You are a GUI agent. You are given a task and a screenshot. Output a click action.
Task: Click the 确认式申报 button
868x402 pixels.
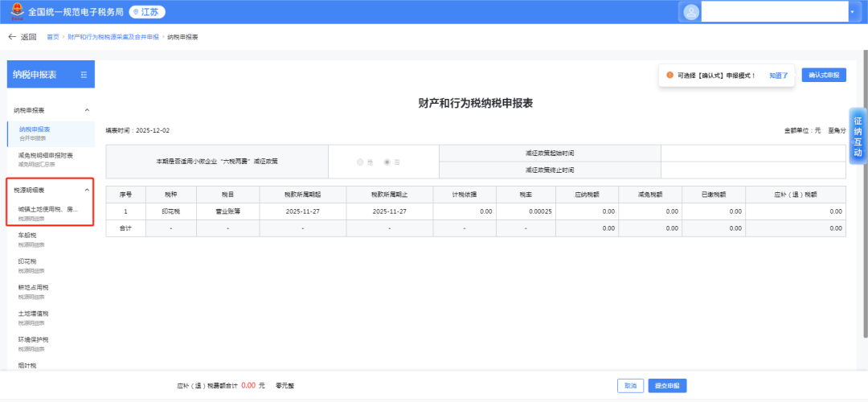pos(824,75)
